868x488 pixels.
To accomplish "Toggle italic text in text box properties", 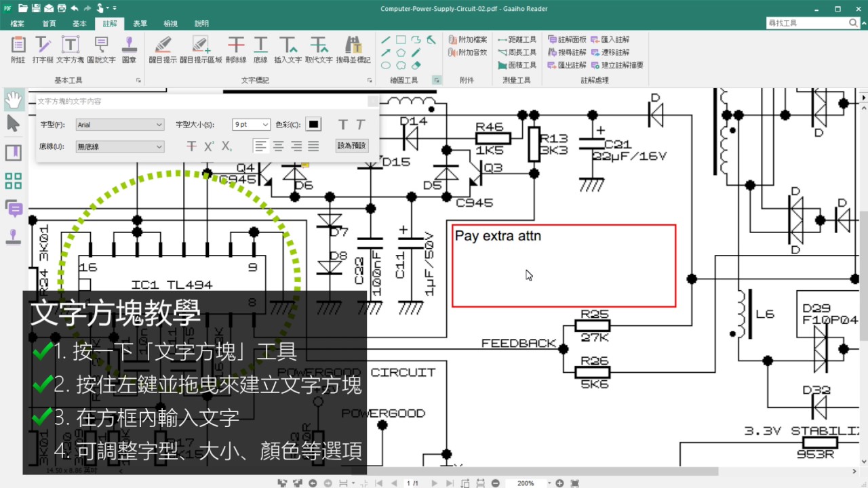I will (360, 125).
